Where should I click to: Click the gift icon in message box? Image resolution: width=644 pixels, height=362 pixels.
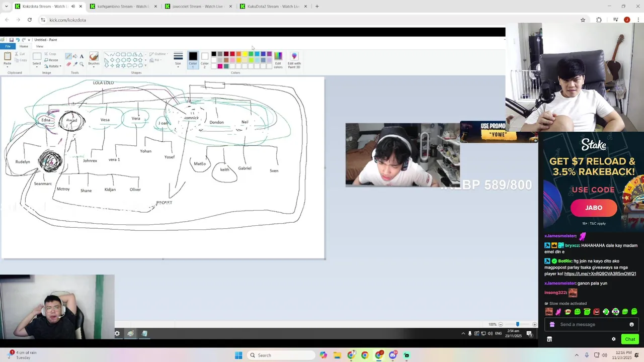(552, 324)
